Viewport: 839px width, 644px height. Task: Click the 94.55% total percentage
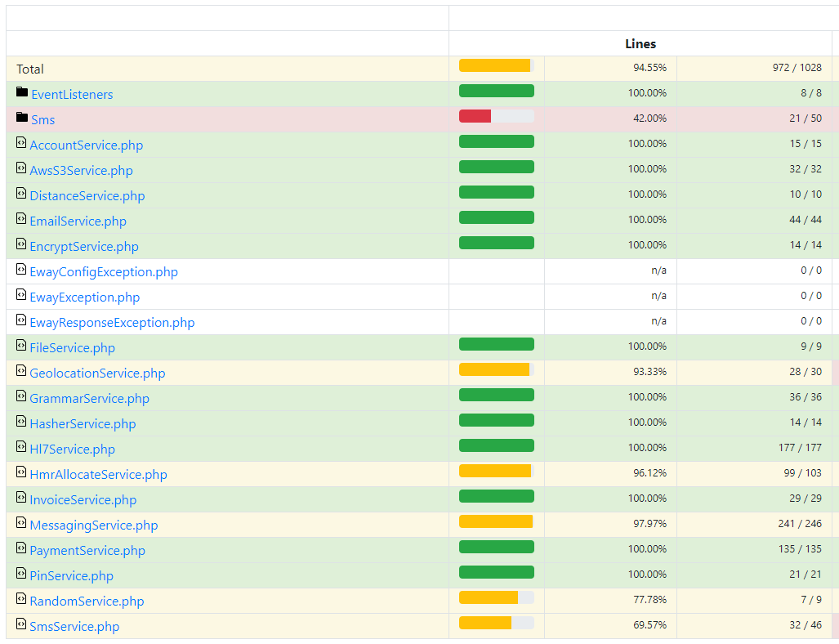649,68
